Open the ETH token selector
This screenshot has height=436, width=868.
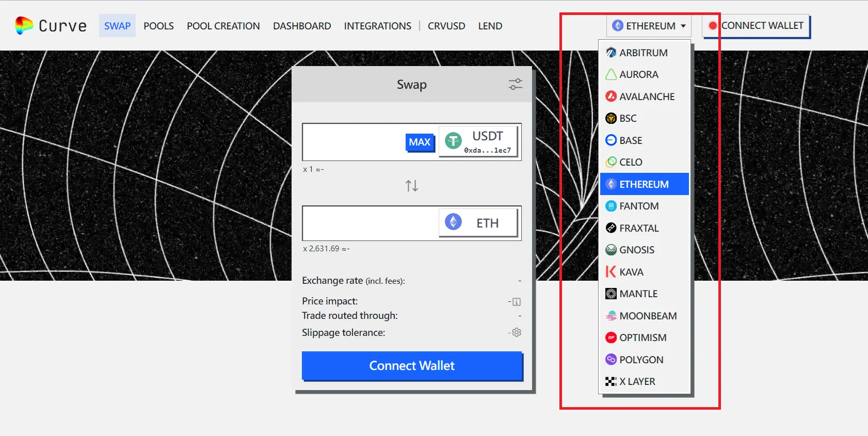pyautogui.click(x=478, y=223)
